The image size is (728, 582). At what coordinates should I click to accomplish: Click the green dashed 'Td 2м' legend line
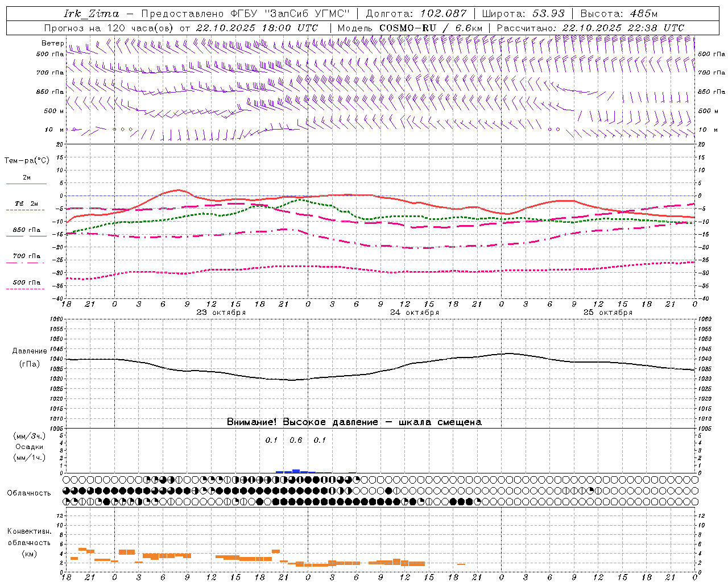pyautogui.click(x=25, y=210)
